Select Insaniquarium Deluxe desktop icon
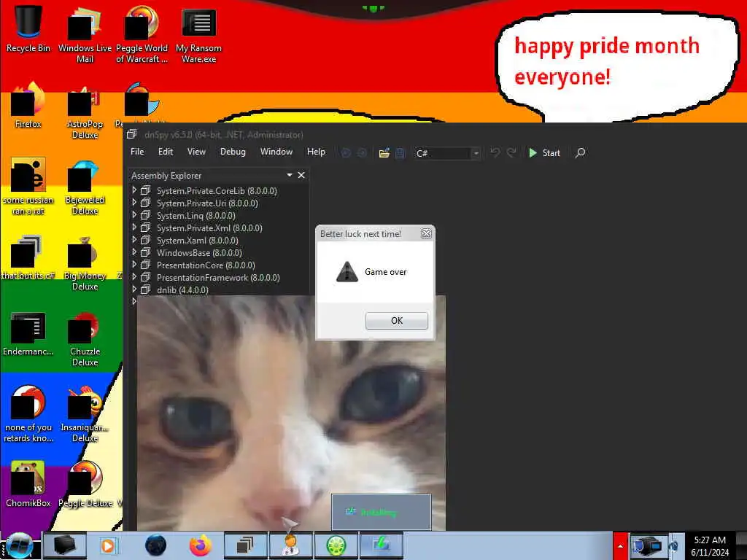The height and width of the screenshot is (560, 747). tap(85, 414)
